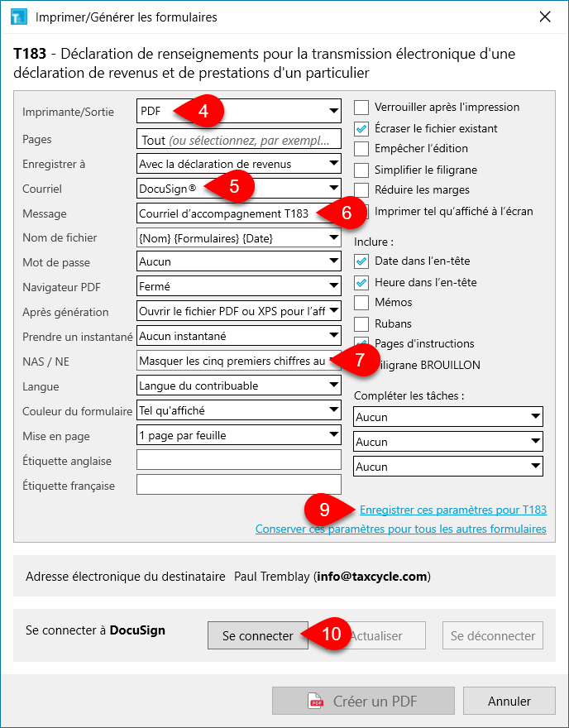The height and width of the screenshot is (728, 569).
Task: Select the info@taxcycle.com recipient address text
Action: pos(372,577)
